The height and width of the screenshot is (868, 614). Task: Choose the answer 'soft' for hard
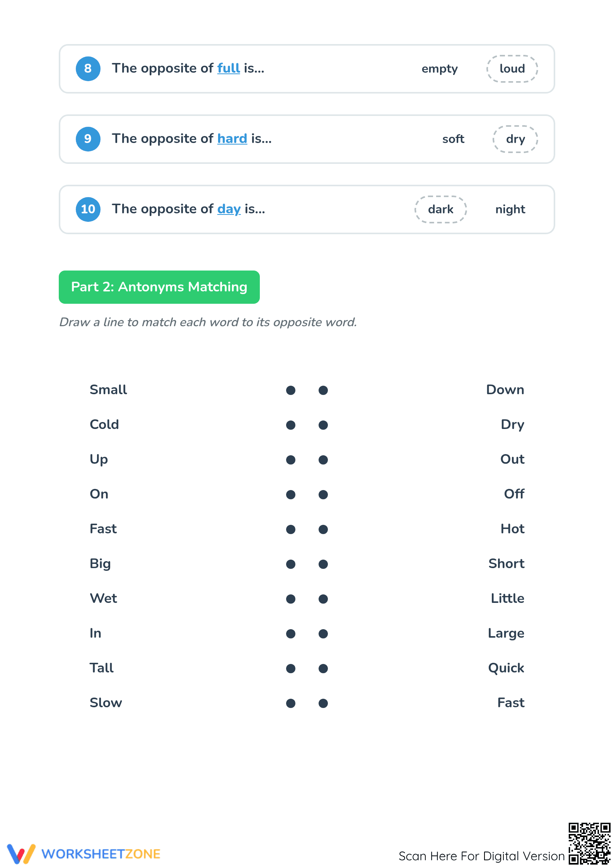tap(453, 139)
